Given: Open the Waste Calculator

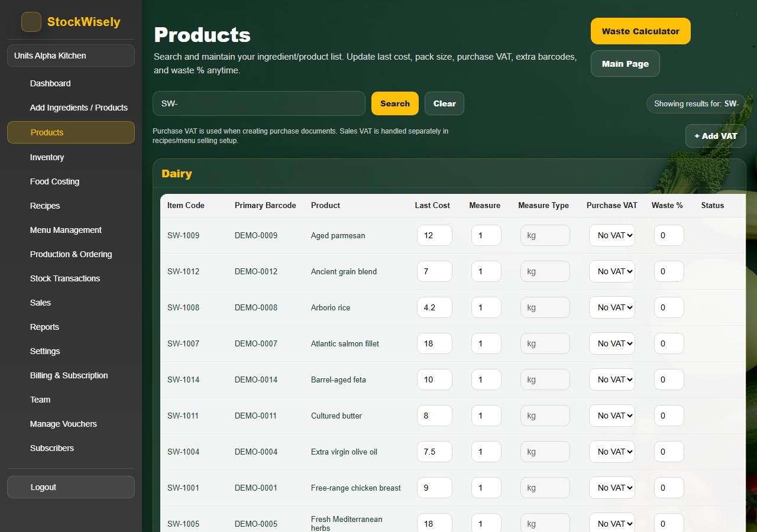Looking at the screenshot, I should pos(640,31).
